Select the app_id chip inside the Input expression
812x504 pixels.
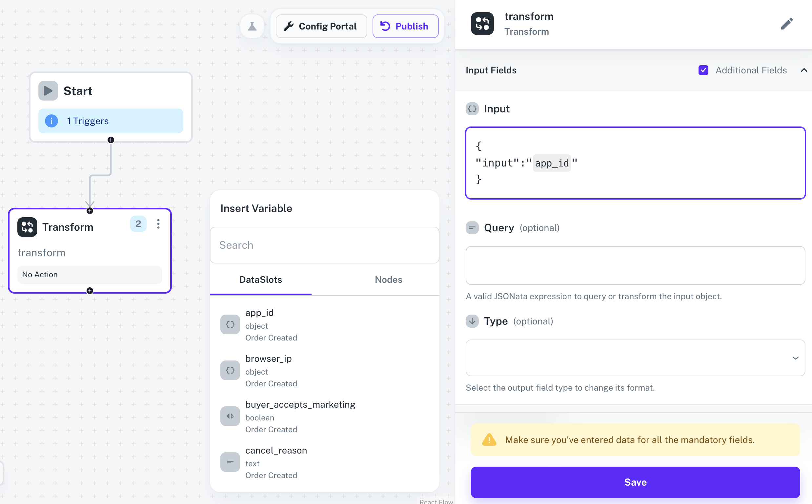click(552, 163)
